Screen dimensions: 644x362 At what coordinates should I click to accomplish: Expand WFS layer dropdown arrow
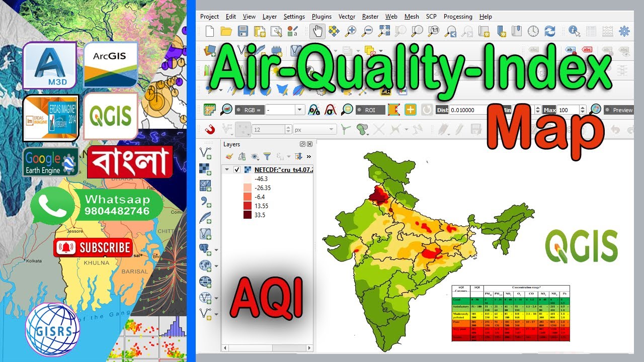click(x=216, y=298)
